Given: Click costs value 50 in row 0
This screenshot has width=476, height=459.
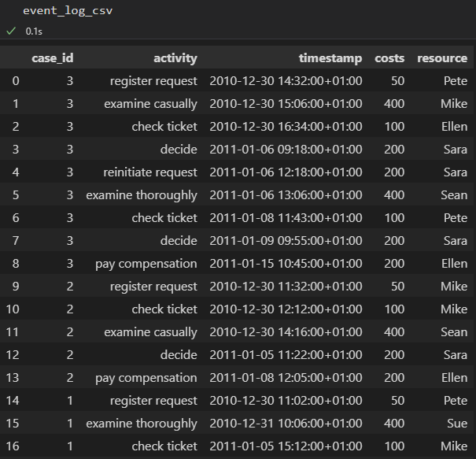Looking at the screenshot, I should [x=397, y=81].
